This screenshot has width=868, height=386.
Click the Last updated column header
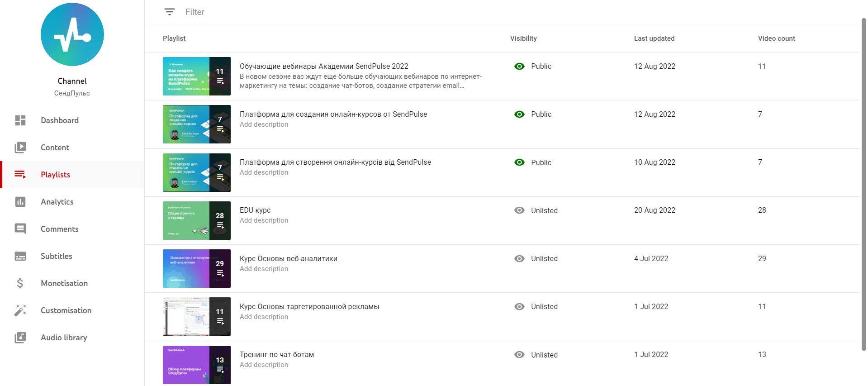pos(654,38)
